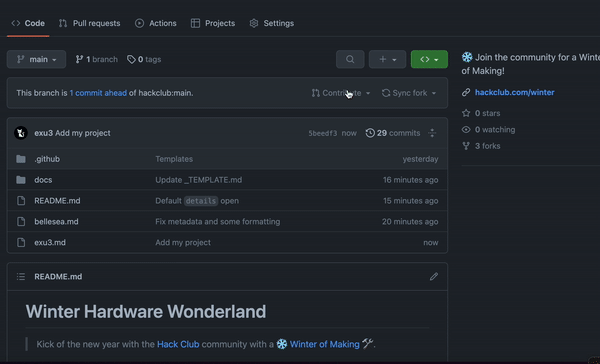600x364 pixels.
Task: Click the fork icon beside 3 forks
Action: click(466, 146)
